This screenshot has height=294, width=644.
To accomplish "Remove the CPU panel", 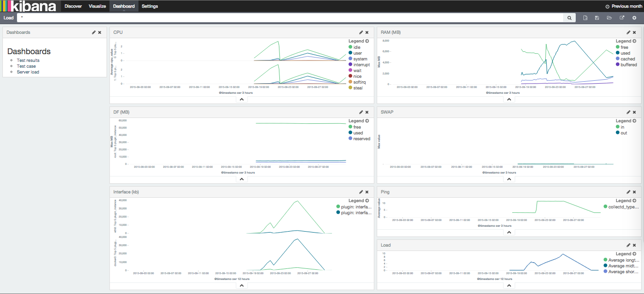I will [x=367, y=32].
